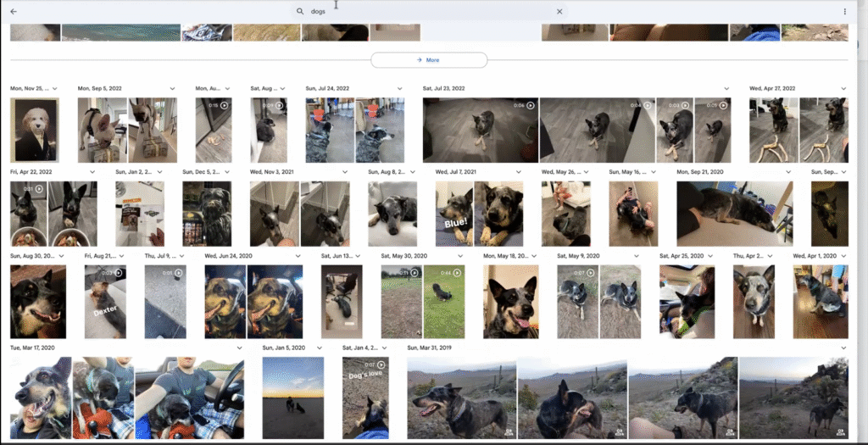Select the Mon, May 18, 2020 dog photo
This screenshot has width=868, height=445.
click(510, 302)
